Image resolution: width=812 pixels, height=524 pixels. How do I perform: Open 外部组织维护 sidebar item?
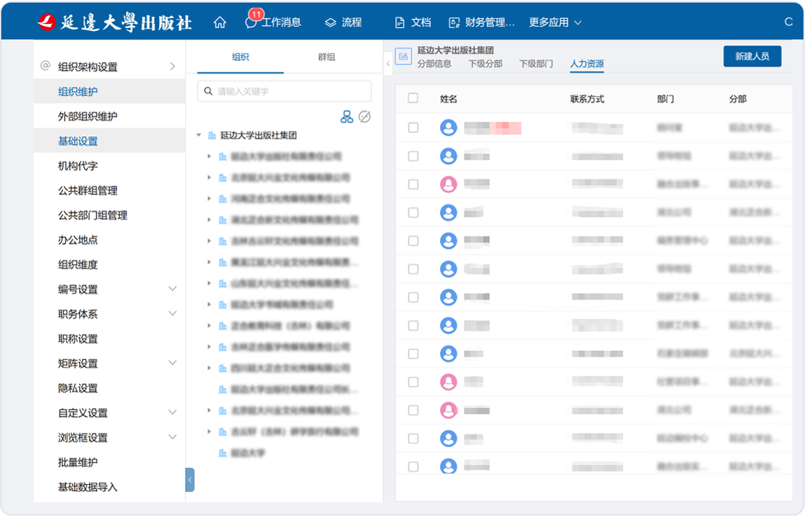pos(109,116)
